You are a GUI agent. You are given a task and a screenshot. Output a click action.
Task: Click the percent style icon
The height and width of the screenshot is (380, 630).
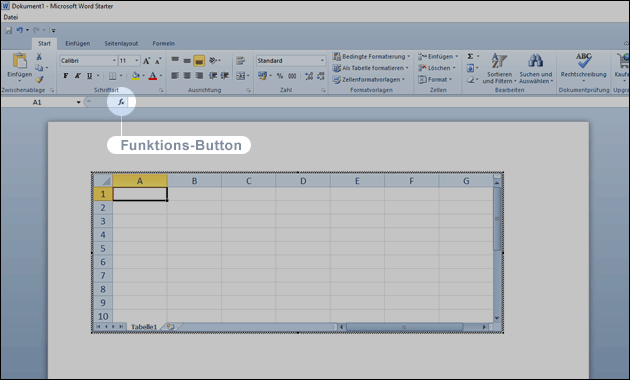280,76
